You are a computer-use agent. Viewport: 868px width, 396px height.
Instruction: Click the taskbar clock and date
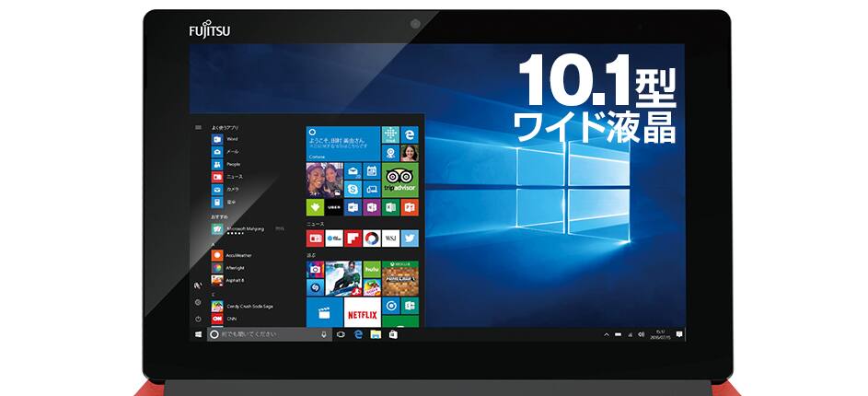662,334
